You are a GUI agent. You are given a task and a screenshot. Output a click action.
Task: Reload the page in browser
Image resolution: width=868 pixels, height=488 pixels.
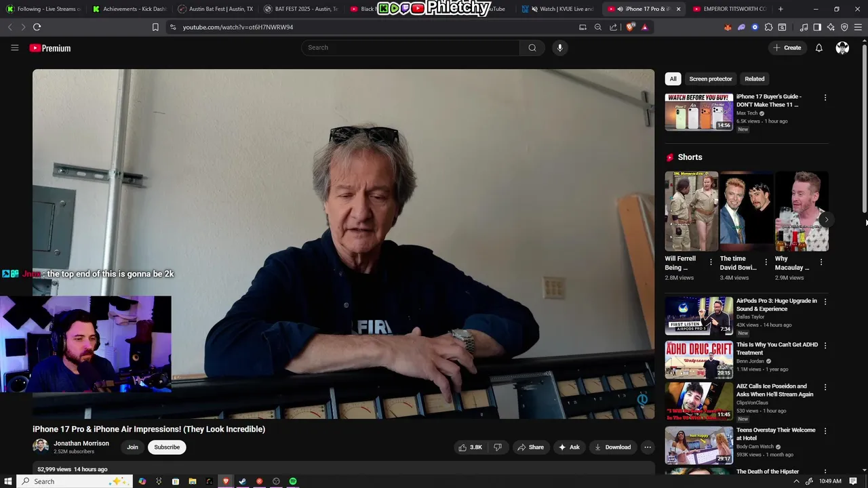37,27
